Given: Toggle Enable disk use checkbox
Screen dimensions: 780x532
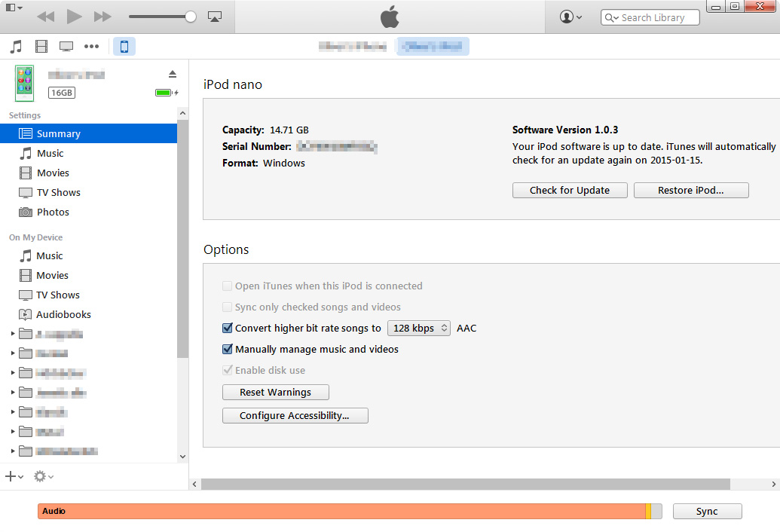Looking at the screenshot, I should (x=228, y=371).
